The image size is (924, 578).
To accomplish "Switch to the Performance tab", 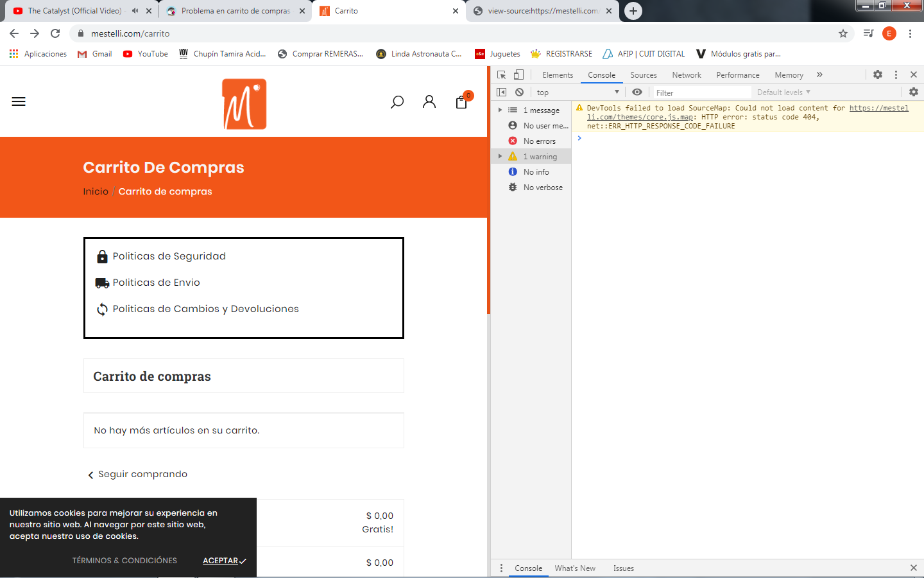I will [x=738, y=75].
